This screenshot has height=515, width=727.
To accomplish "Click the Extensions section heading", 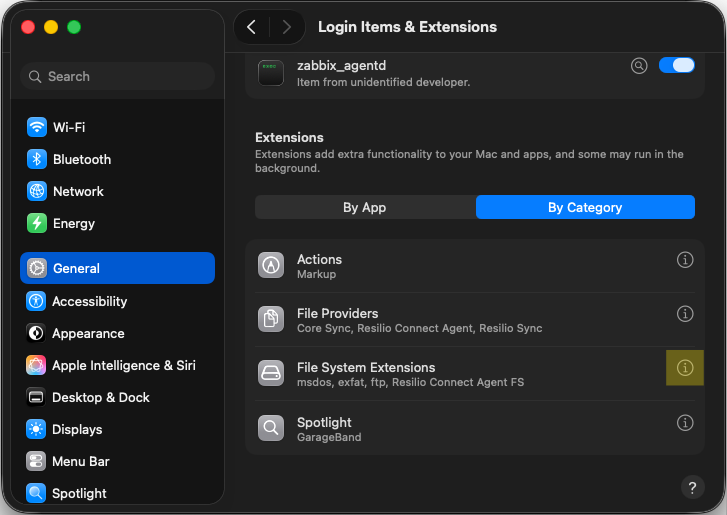I will 289,137.
